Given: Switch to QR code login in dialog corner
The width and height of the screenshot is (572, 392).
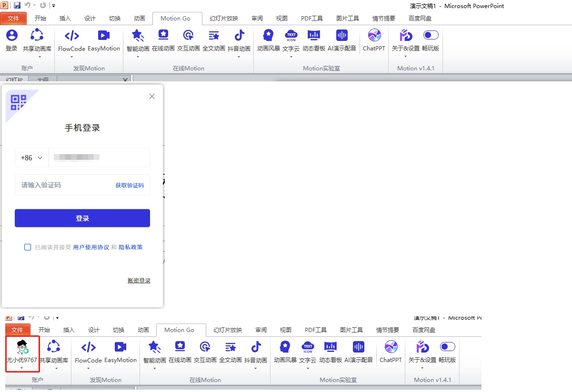Looking at the screenshot, I should point(18,102).
